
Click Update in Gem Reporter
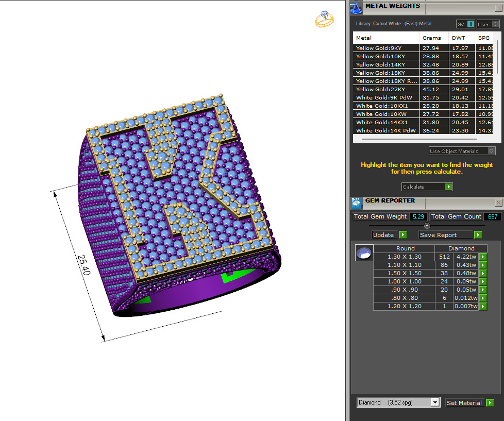click(x=389, y=235)
